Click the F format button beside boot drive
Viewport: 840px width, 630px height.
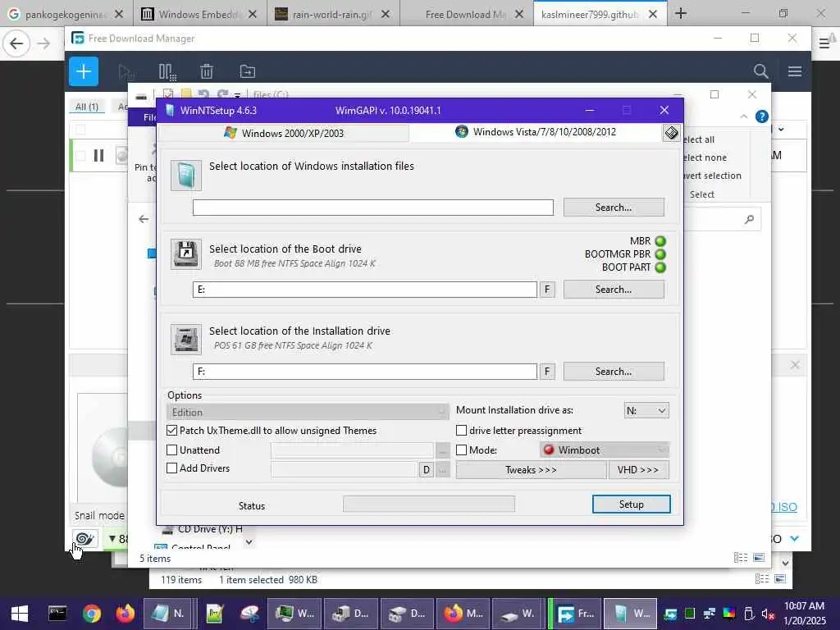pyautogui.click(x=547, y=290)
